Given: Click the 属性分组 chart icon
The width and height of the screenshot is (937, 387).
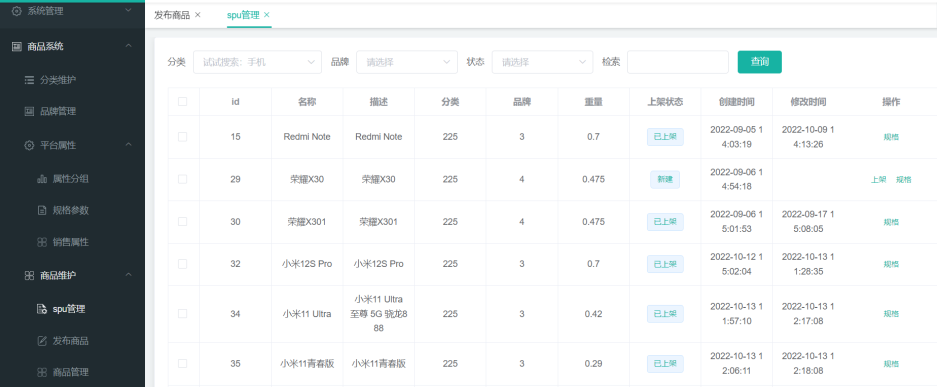Looking at the screenshot, I should click(x=42, y=179).
